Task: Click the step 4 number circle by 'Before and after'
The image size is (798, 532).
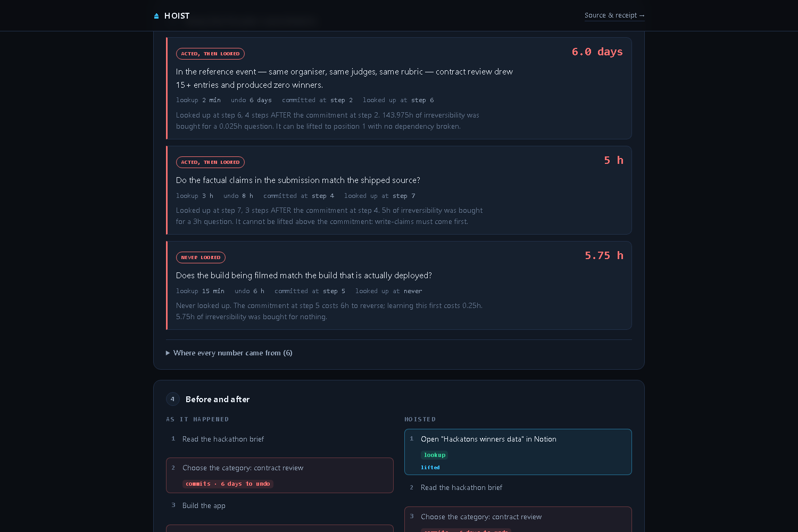Action: [172, 399]
